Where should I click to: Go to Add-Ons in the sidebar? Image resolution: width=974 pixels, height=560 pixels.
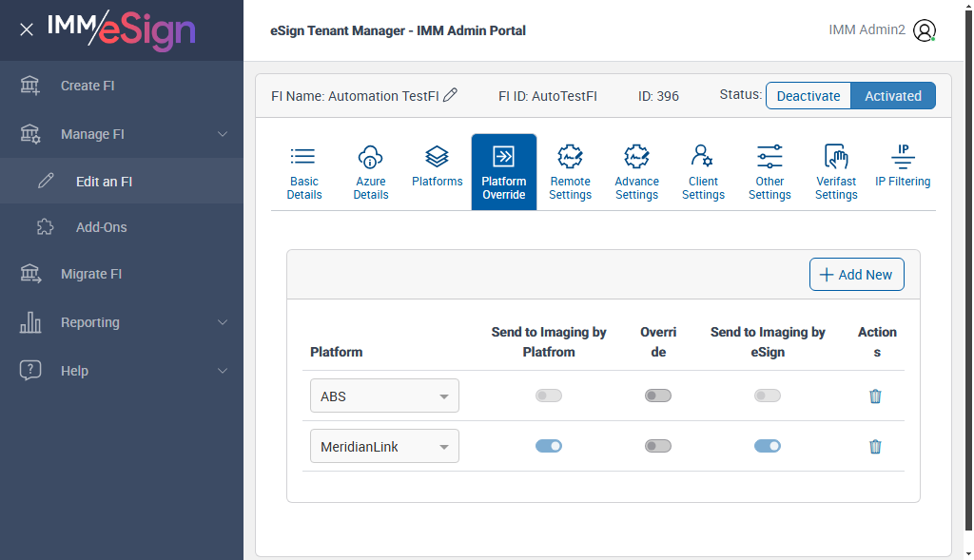coord(101,227)
